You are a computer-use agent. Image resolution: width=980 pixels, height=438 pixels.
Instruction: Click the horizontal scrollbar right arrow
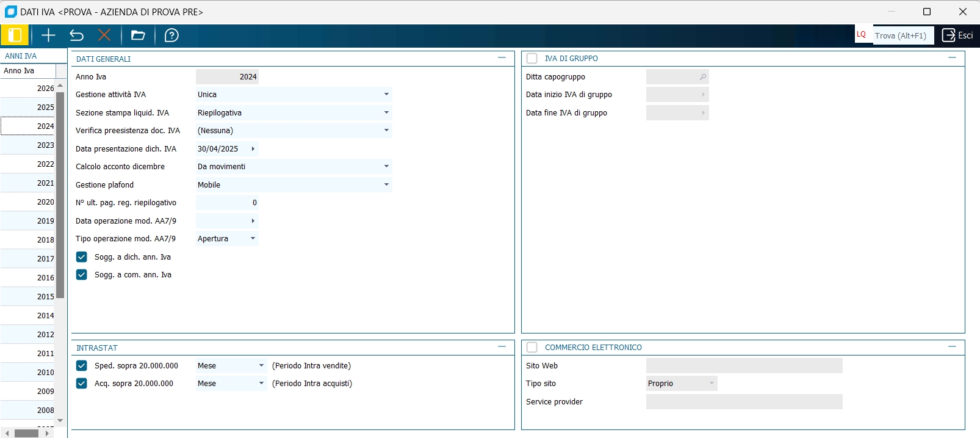(47, 433)
